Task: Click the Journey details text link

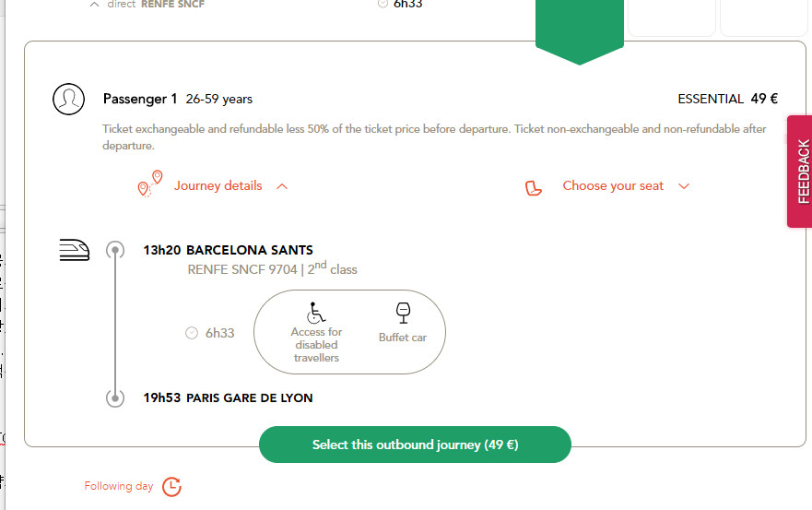Action: pyautogui.click(x=218, y=185)
